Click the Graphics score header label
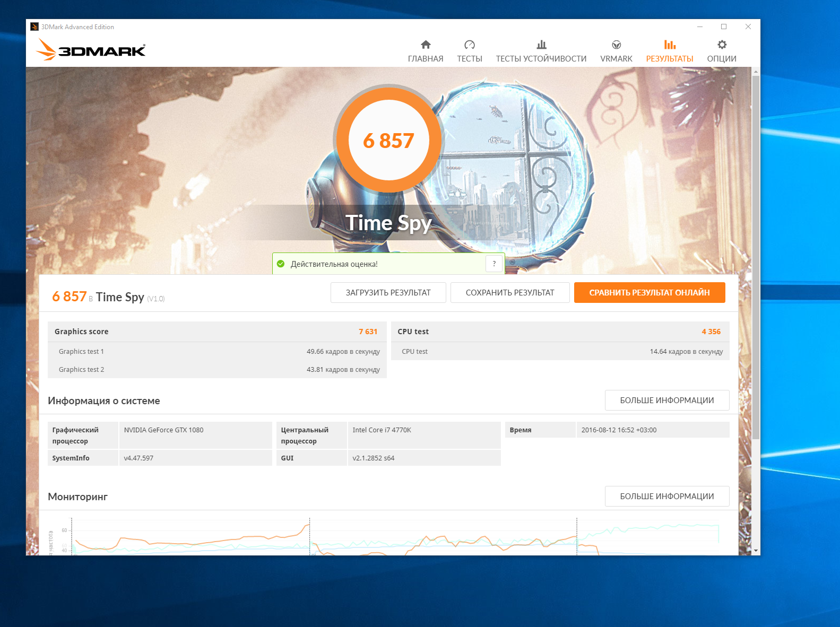The height and width of the screenshot is (627, 840). (81, 332)
